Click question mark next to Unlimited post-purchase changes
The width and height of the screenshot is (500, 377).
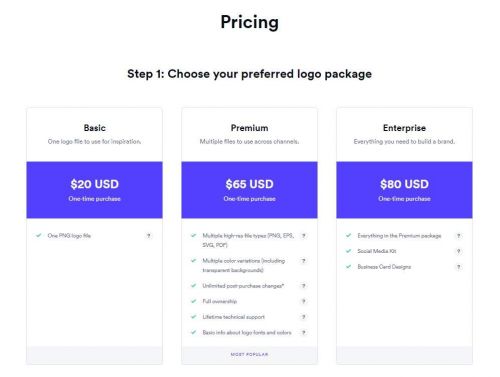point(304,286)
